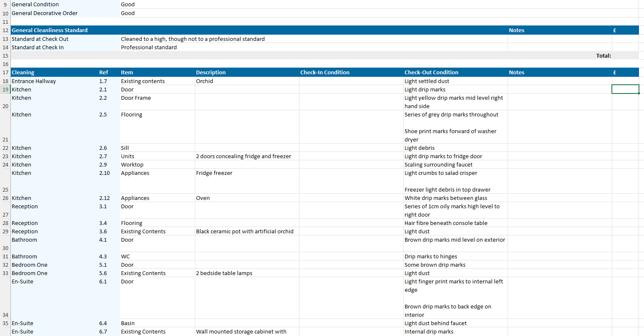
Task: Select the "Entrance Hallway" cell
Action: coord(34,81)
